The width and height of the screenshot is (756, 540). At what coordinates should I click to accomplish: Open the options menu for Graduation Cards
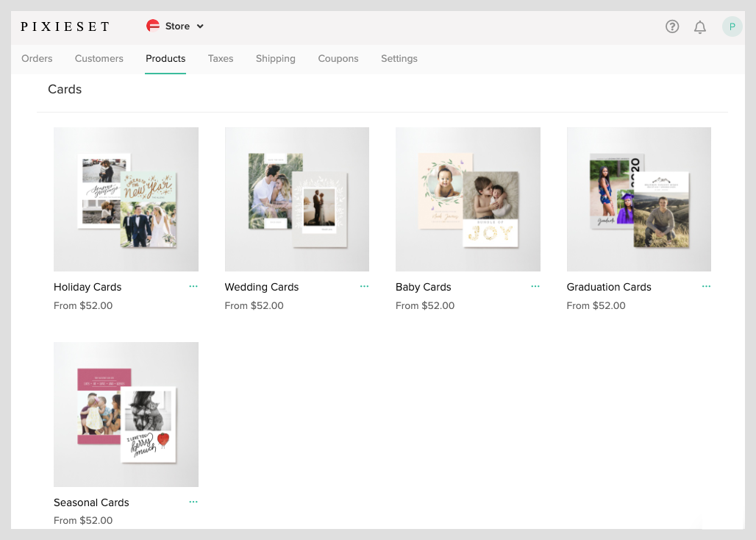[706, 286]
